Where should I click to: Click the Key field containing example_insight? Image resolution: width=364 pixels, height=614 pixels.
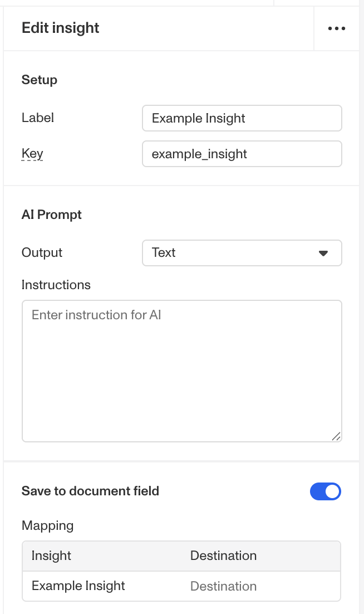pyautogui.click(x=242, y=154)
